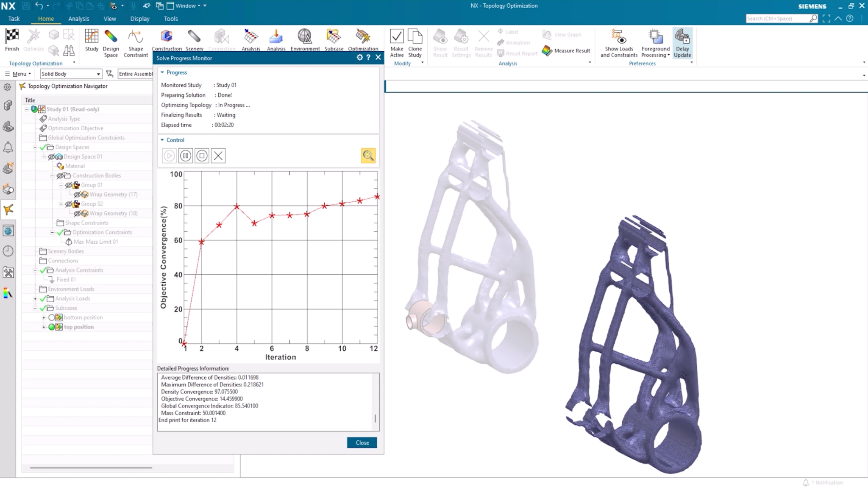Click Show Loads and Constraints
This screenshot has height=487, width=868.
pyautogui.click(x=619, y=42)
